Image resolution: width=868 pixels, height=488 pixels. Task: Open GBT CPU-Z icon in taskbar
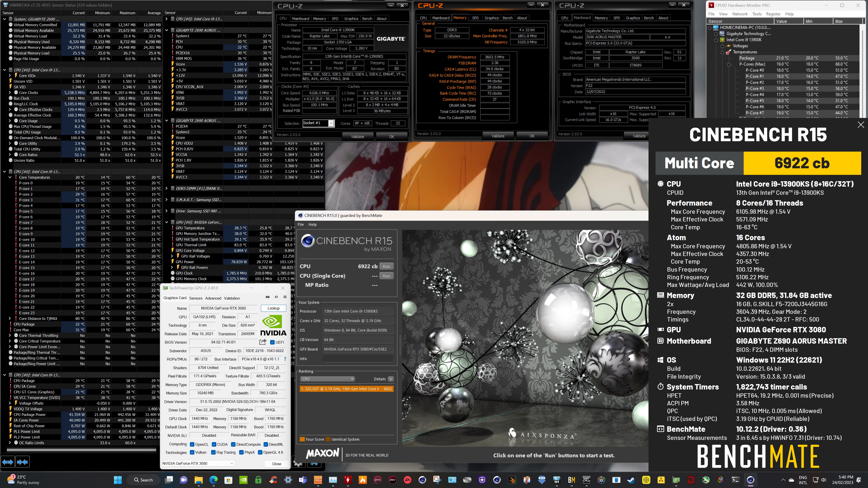click(586, 480)
